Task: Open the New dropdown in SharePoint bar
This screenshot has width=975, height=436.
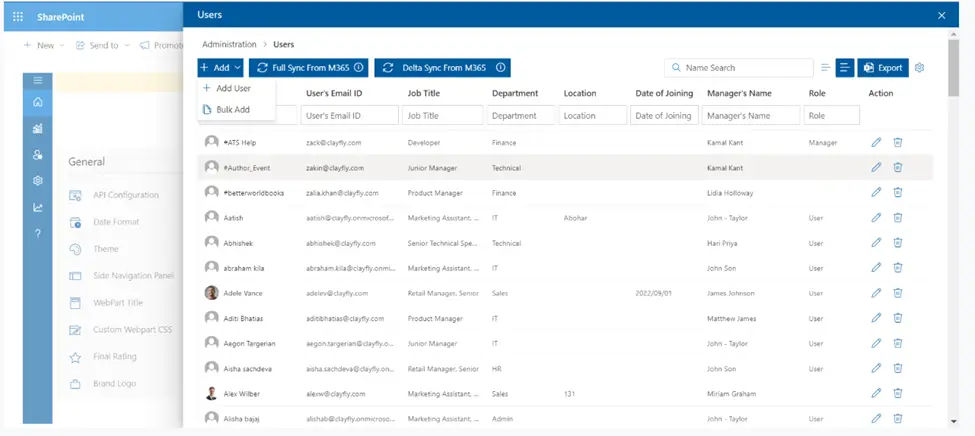Action: coord(45,45)
